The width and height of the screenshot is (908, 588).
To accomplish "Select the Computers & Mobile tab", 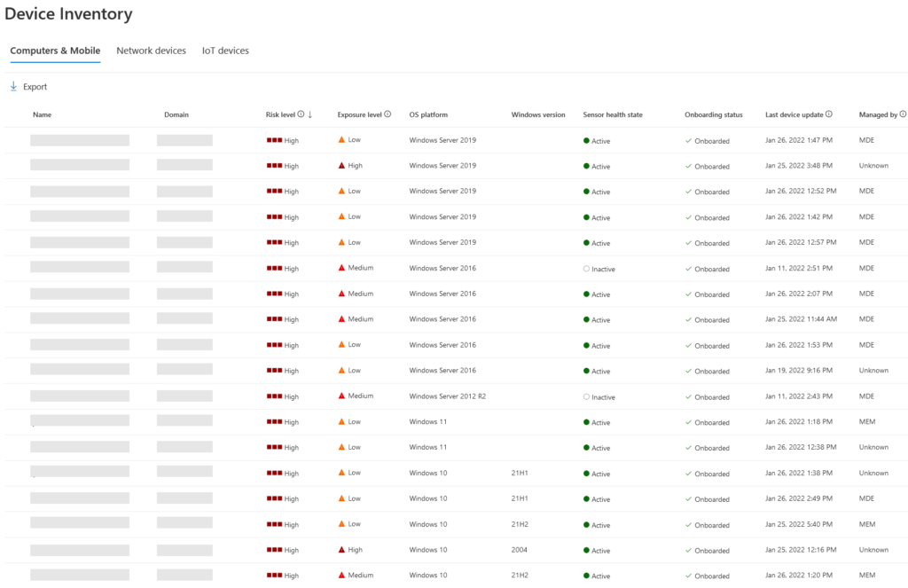I will [x=54, y=51].
